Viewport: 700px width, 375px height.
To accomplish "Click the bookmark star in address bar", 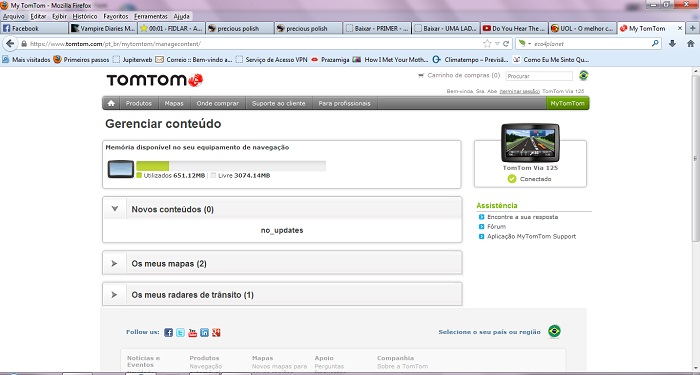I will (487, 44).
